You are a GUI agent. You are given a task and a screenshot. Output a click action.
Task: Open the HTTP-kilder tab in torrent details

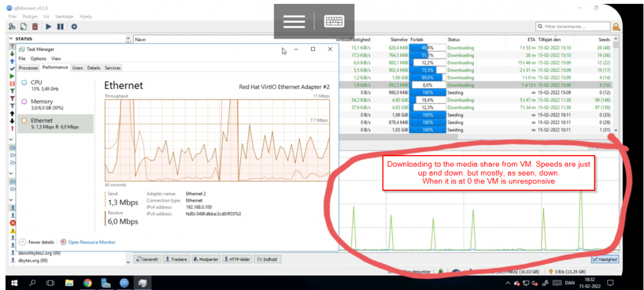point(237,259)
